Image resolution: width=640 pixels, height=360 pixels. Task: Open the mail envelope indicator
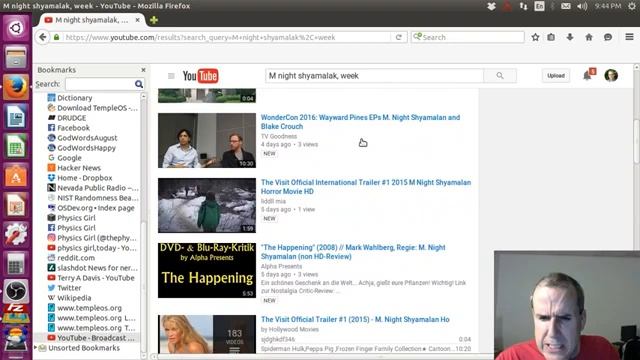pos(565,6)
